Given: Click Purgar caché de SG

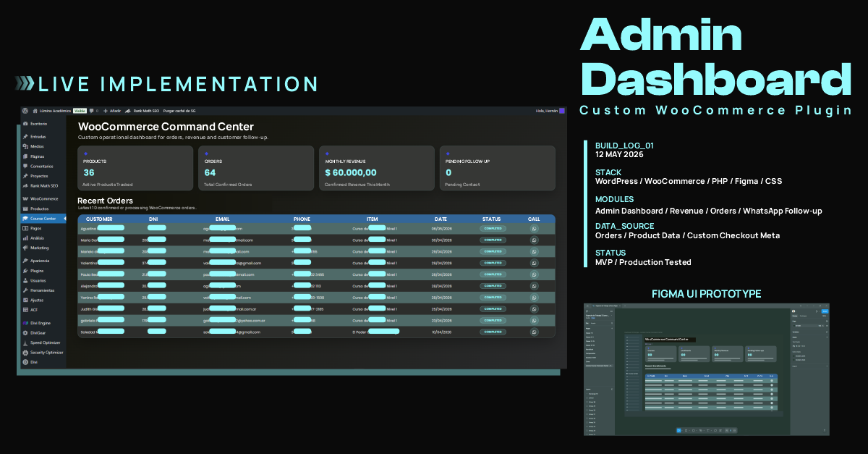Looking at the screenshot, I should 179,111.
